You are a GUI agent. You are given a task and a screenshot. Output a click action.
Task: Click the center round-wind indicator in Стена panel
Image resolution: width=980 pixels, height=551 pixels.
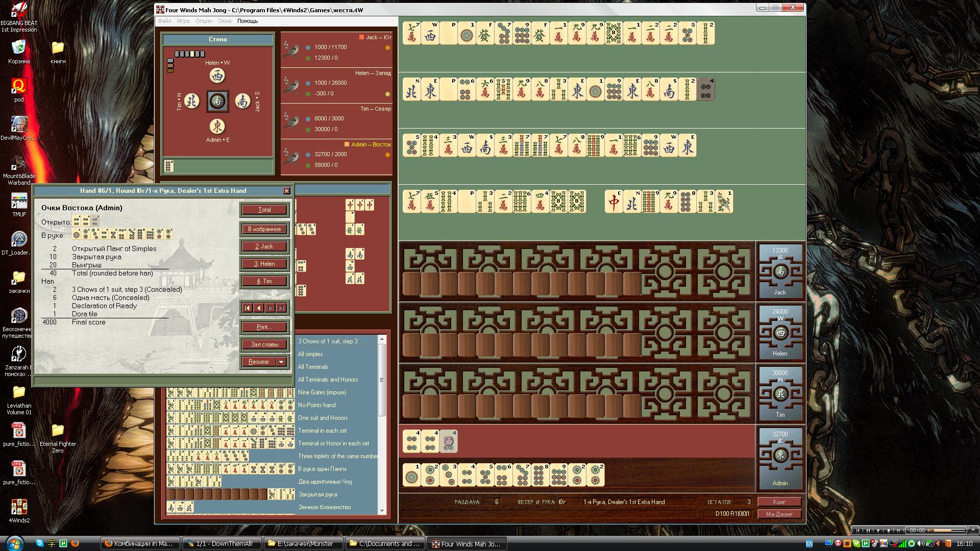[217, 101]
